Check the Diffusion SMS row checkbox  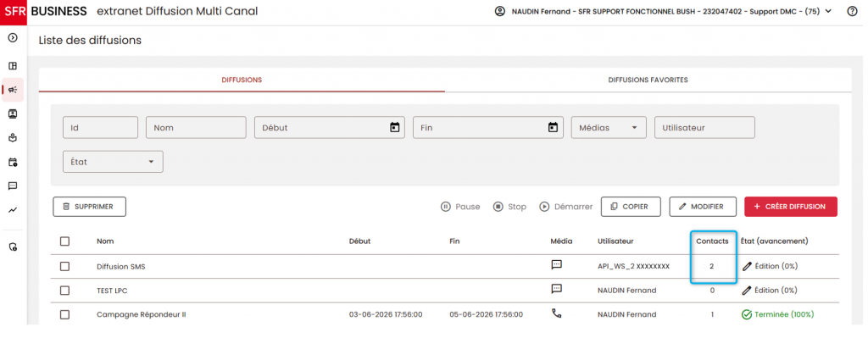tap(64, 266)
